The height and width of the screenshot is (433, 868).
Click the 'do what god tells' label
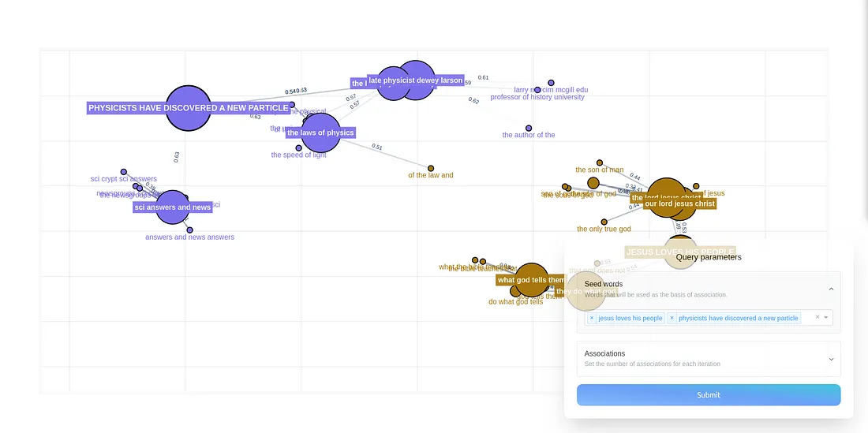tap(515, 302)
